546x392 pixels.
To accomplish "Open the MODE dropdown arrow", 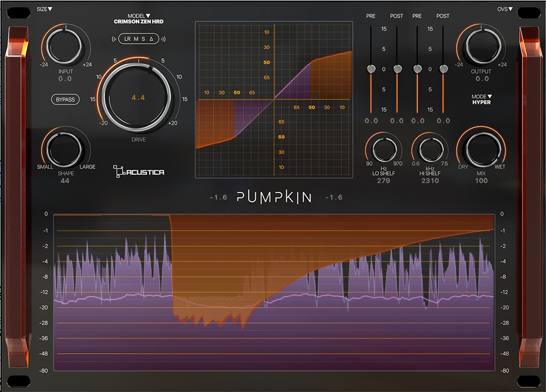I will [x=489, y=96].
